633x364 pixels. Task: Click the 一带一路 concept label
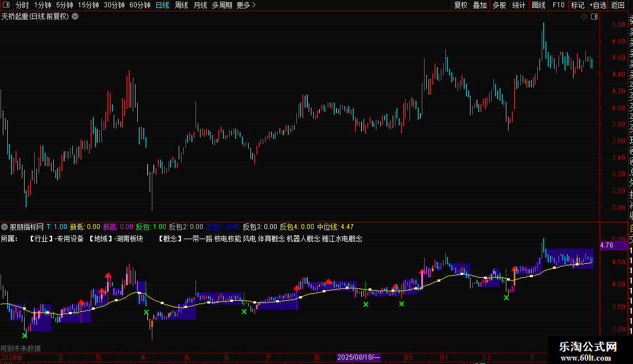199,239
